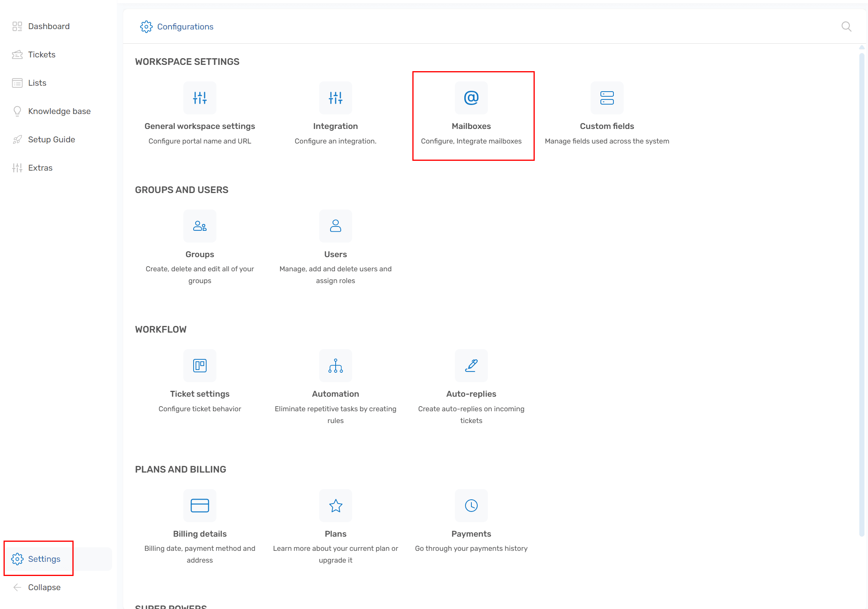Click the Users person icon
Image resolution: width=868 pixels, height=609 pixels.
pyautogui.click(x=335, y=226)
